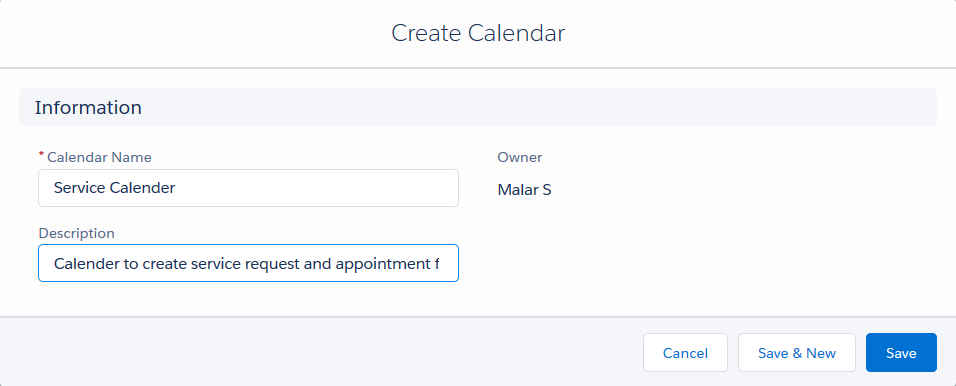Focus the Description text field
Viewport: 956px width, 386px height.
click(x=248, y=263)
